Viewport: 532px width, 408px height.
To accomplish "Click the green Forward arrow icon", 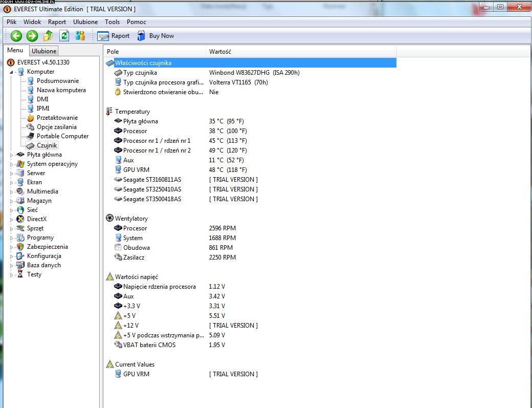I will click(x=32, y=36).
